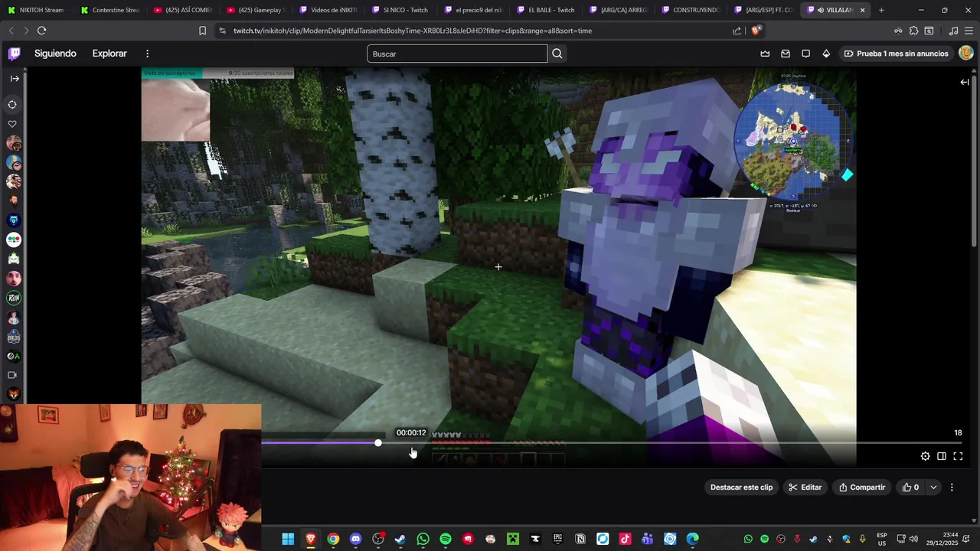This screenshot has height=551, width=980.
Task: Go to the Twitch home logo
Action: pyautogui.click(x=14, y=54)
